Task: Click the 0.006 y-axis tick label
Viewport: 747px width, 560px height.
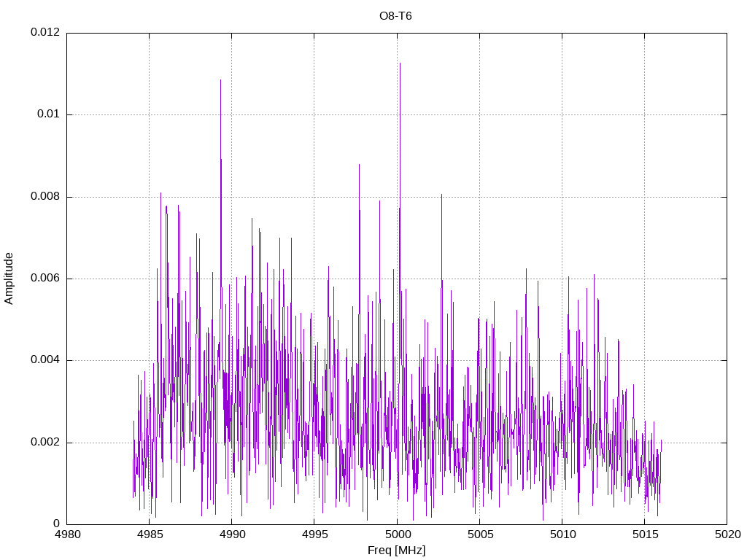Action: (x=45, y=279)
